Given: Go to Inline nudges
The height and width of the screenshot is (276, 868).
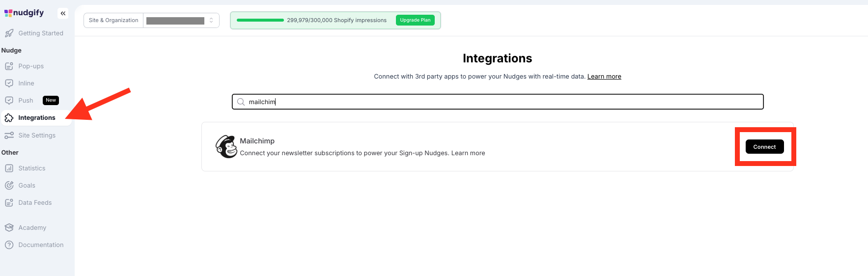Looking at the screenshot, I should [x=26, y=83].
